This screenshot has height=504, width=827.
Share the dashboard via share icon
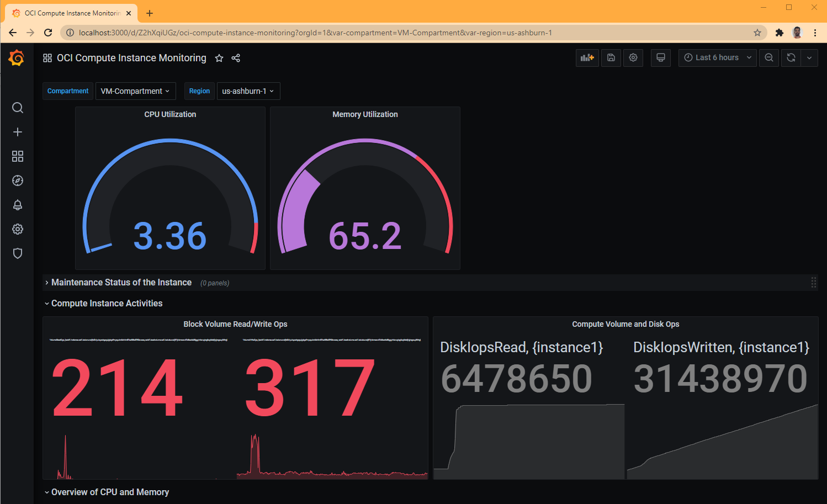pyautogui.click(x=236, y=58)
